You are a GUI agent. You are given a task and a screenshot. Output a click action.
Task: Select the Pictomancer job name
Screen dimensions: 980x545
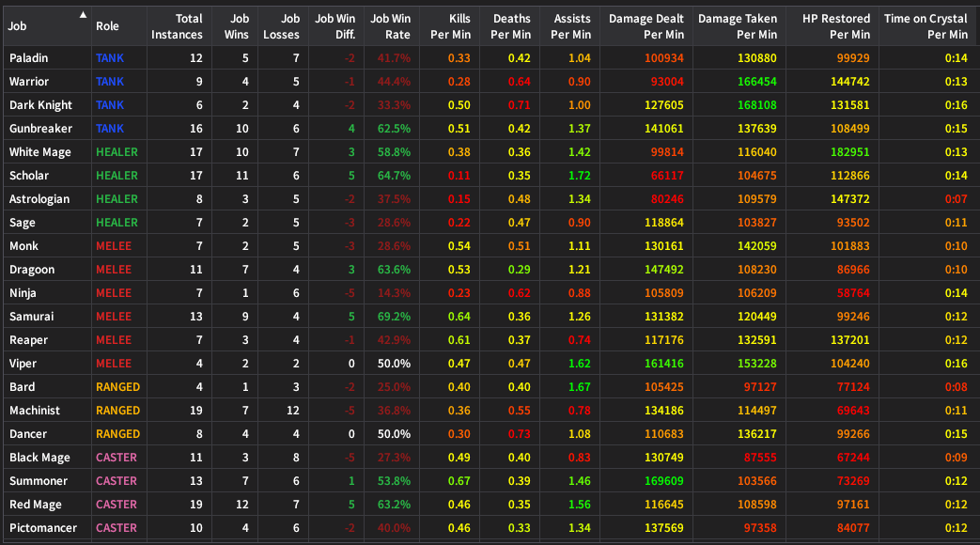click(42, 528)
